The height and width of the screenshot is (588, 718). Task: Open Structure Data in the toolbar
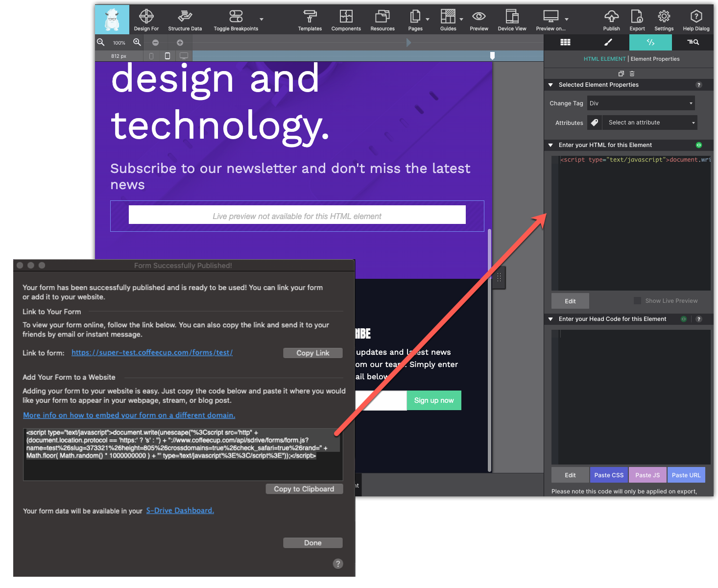pyautogui.click(x=185, y=20)
